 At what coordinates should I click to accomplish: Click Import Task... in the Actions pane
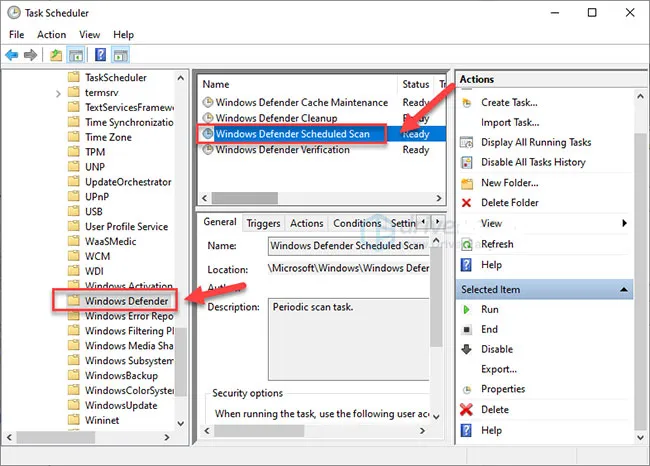tap(510, 123)
